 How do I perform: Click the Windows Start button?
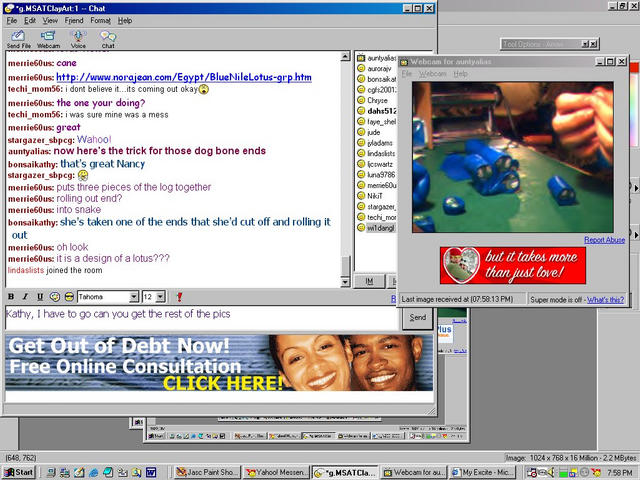[x=18, y=472]
